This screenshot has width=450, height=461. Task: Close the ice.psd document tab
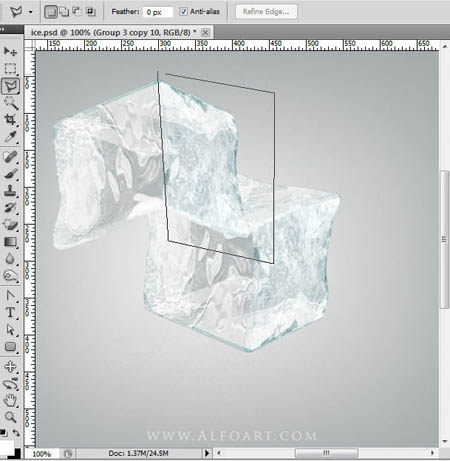206,33
